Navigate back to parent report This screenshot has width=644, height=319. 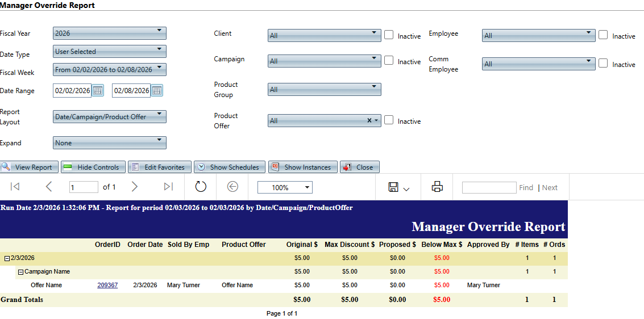click(x=232, y=187)
